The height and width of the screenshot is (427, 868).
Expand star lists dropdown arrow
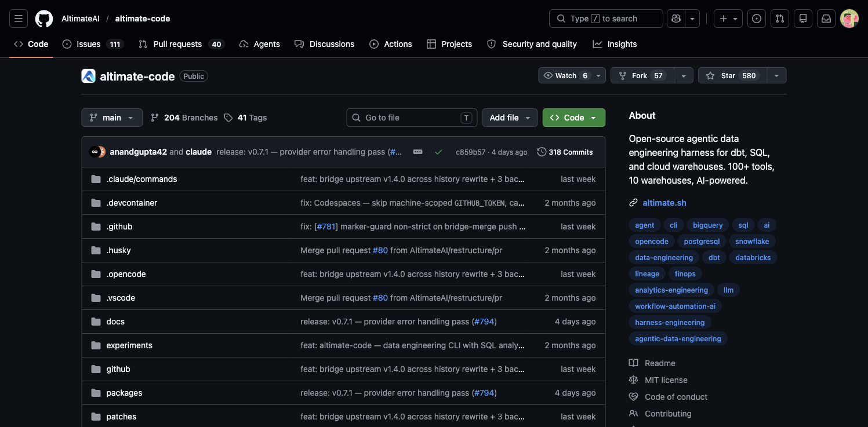click(776, 76)
